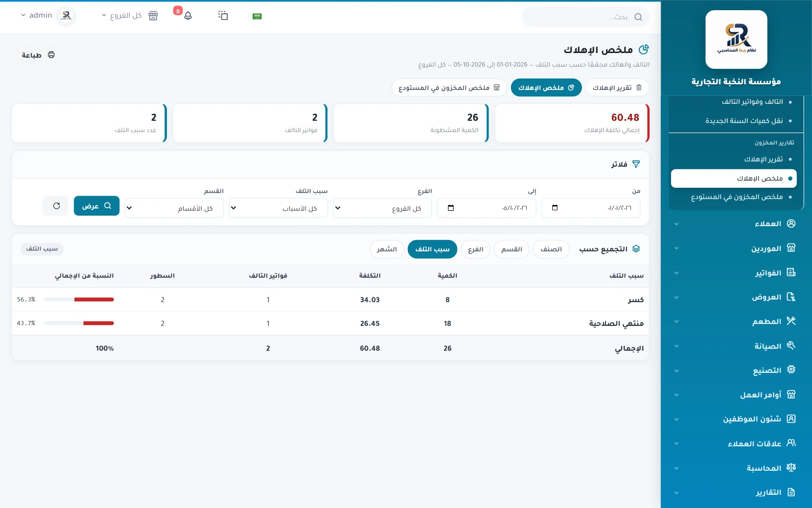Switch to تقرير الإهلاك tab

617,88
